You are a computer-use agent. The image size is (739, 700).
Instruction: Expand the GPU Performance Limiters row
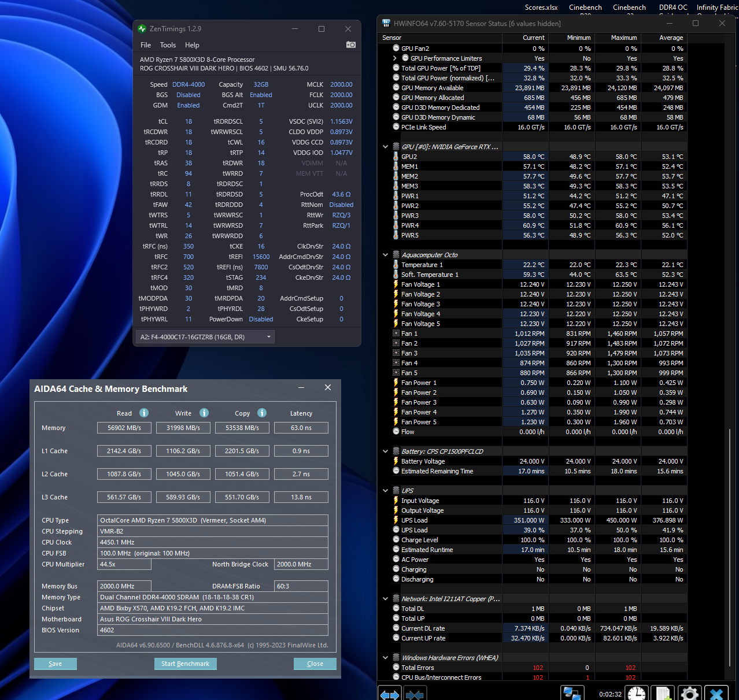395,58
